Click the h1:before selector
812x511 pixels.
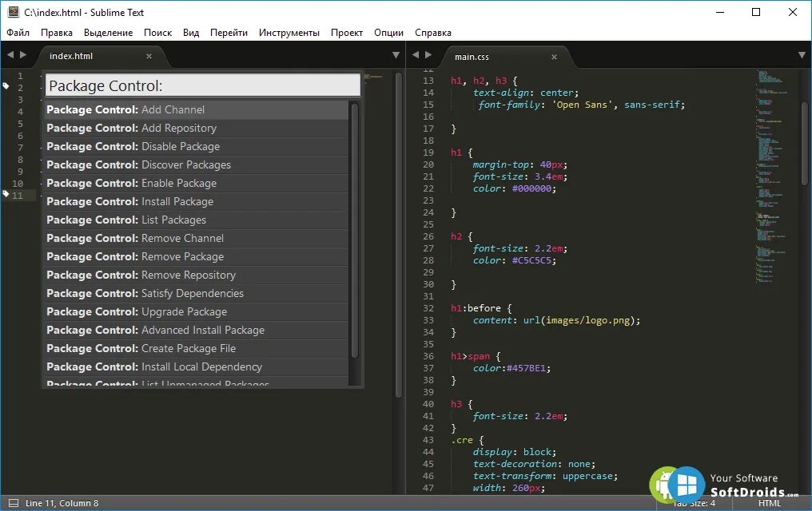(x=476, y=308)
